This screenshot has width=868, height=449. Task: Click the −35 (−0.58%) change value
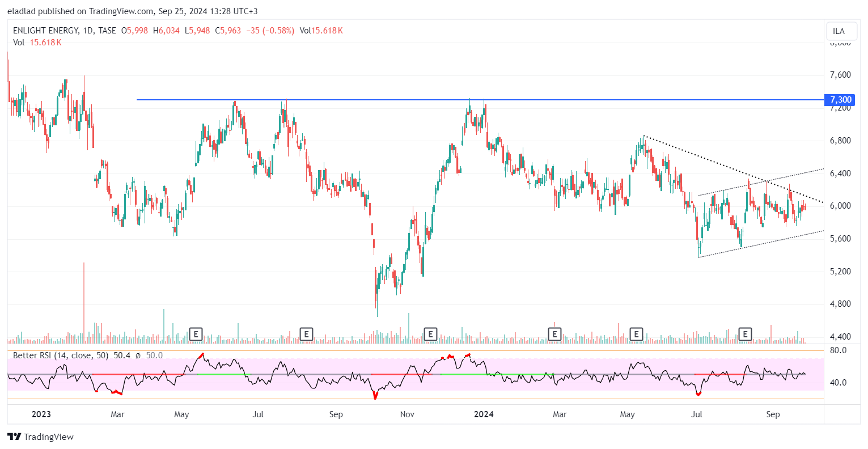click(270, 31)
